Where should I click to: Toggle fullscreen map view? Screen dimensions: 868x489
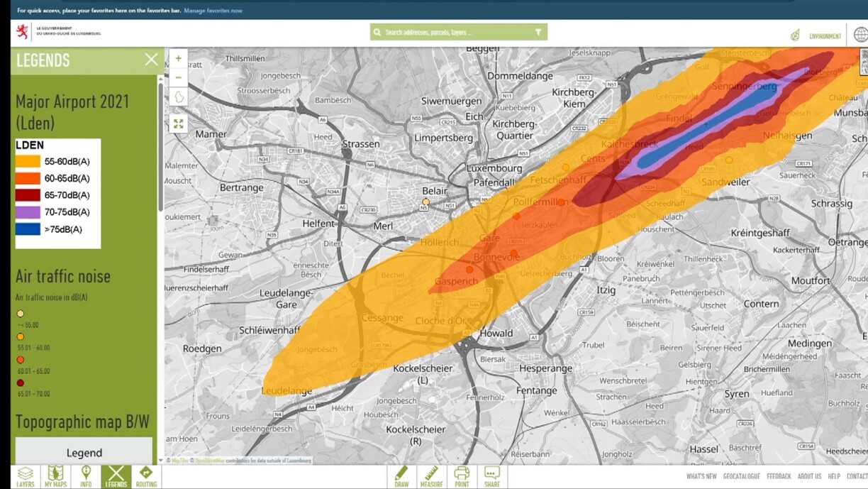(178, 123)
